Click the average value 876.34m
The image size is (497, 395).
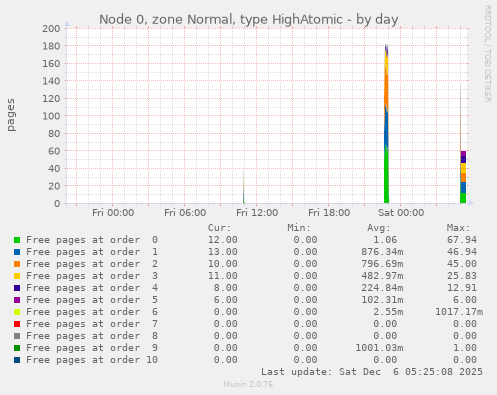tap(382, 252)
